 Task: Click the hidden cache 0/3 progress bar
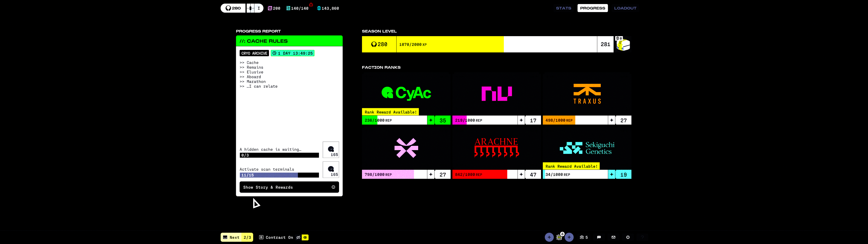tap(279, 155)
